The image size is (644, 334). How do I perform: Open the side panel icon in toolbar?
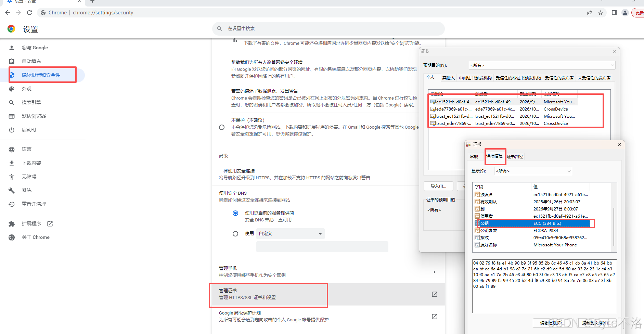pos(614,13)
